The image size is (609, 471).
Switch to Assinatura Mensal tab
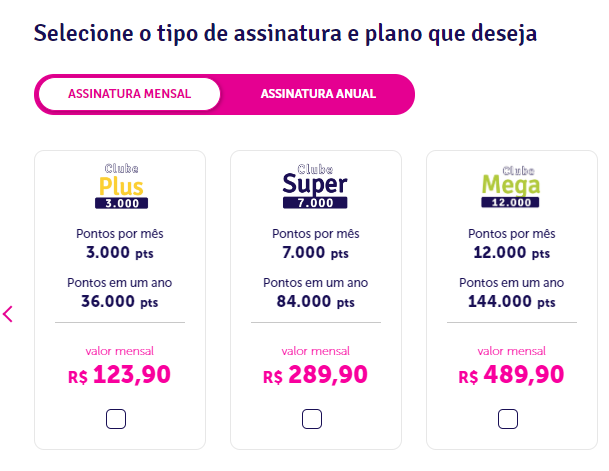click(129, 94)
